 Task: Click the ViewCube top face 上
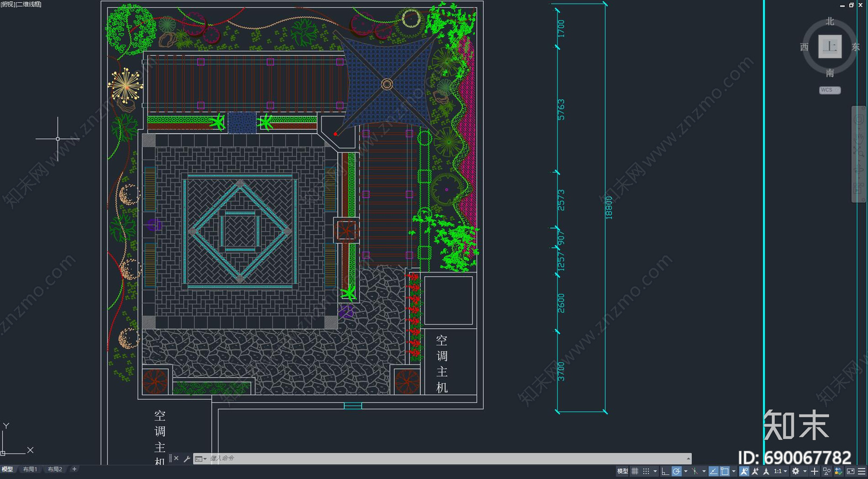coord(830,47)
